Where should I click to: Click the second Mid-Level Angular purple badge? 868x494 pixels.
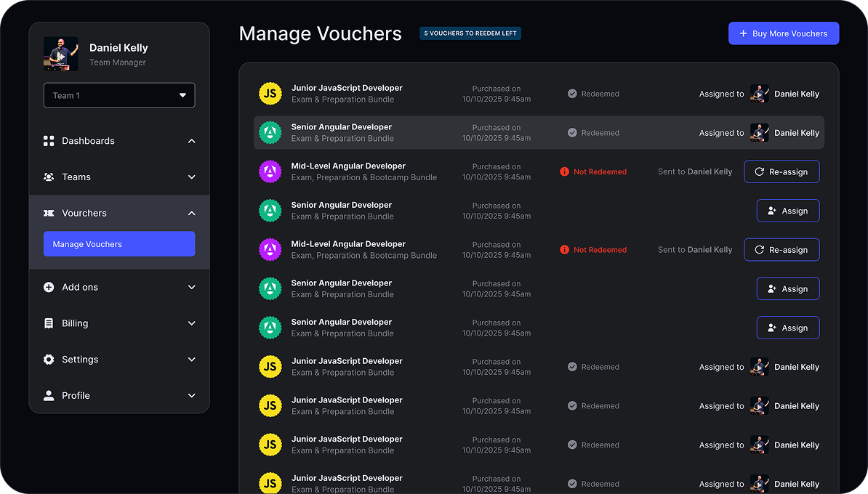[270, 249]
